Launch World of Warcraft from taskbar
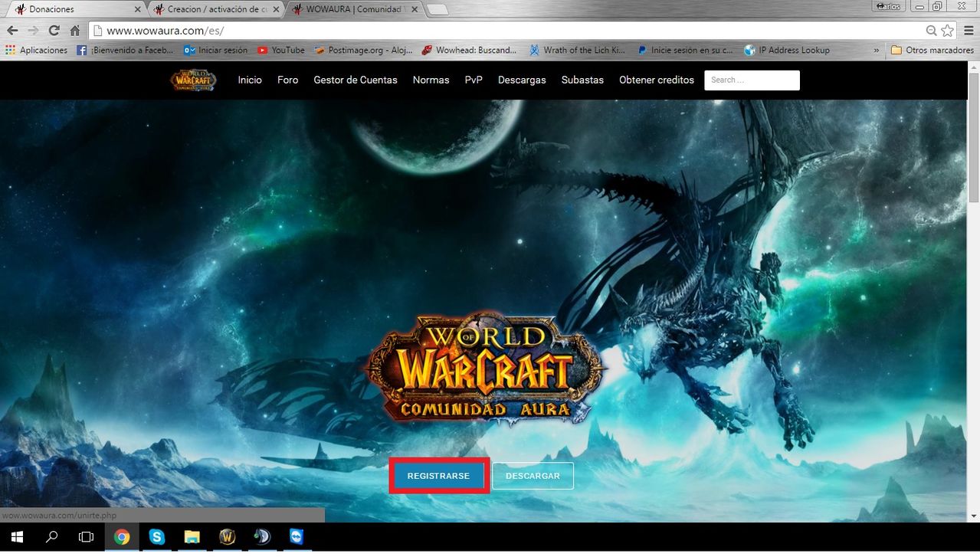Viewport: 980px width, 557px height. [227, 537]
